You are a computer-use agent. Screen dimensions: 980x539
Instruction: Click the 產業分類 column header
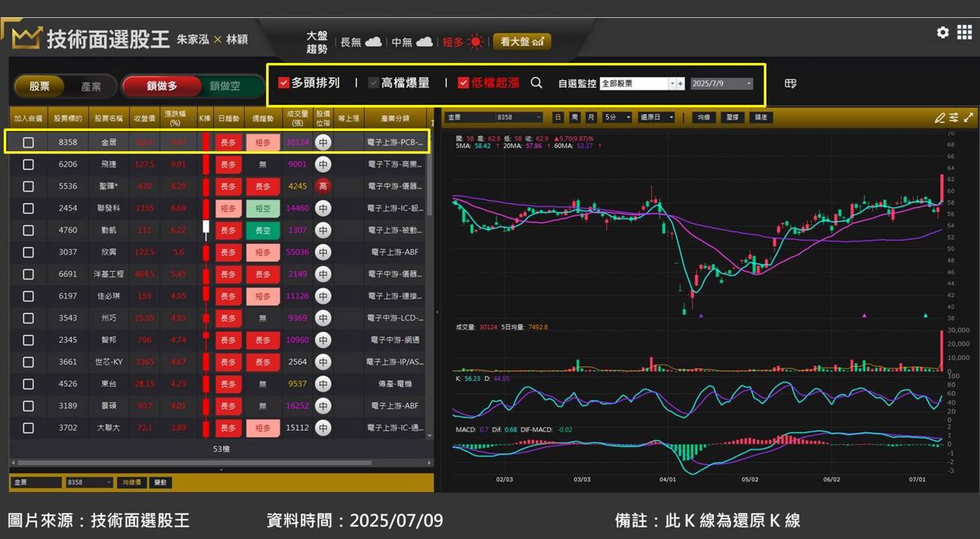point(395,118)
